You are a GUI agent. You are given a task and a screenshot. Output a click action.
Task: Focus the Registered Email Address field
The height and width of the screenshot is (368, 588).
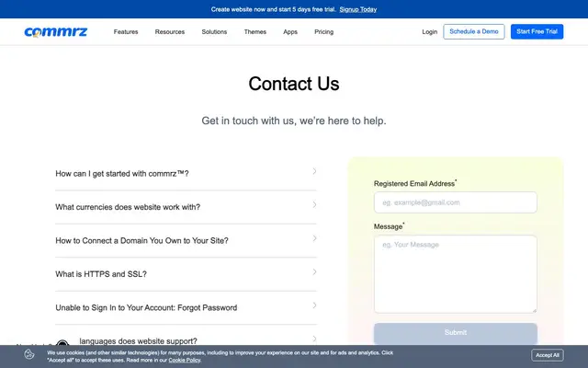click(456, 202)
